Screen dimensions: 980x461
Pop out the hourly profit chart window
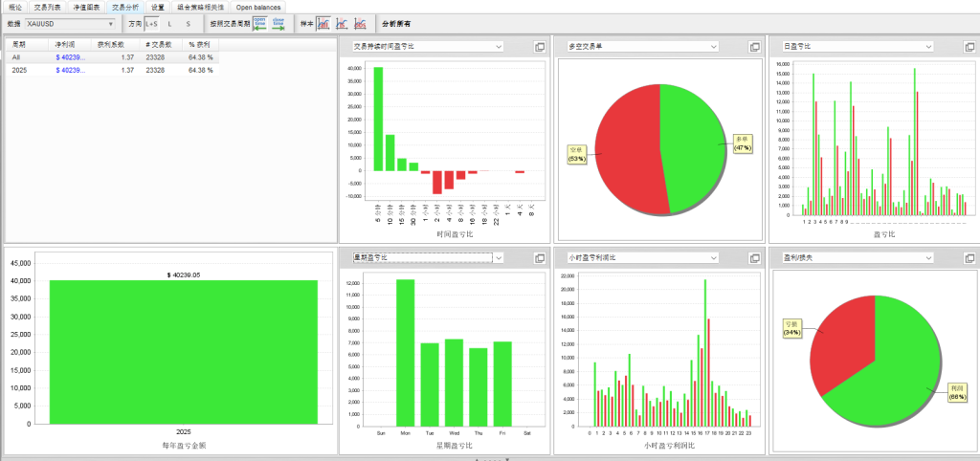click(754, 258)
